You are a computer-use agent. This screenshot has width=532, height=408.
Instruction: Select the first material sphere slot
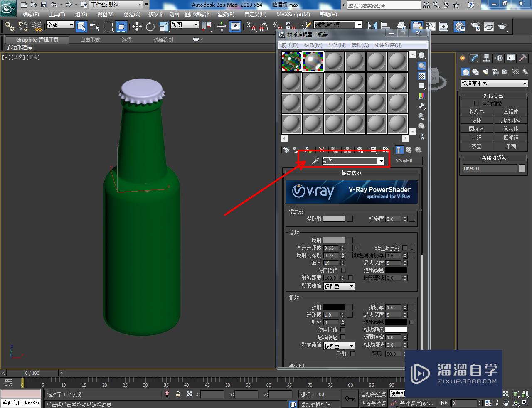coord(291,61)
